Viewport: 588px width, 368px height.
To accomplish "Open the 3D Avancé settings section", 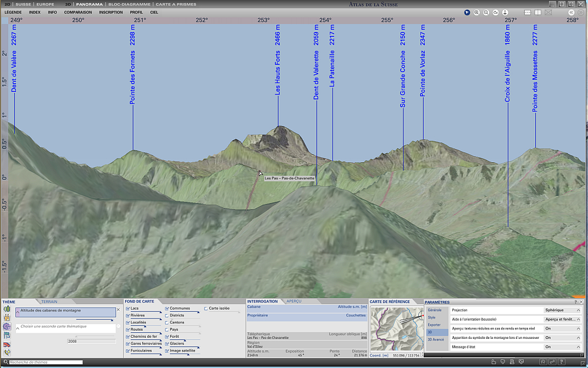I will tap(436, 339).
